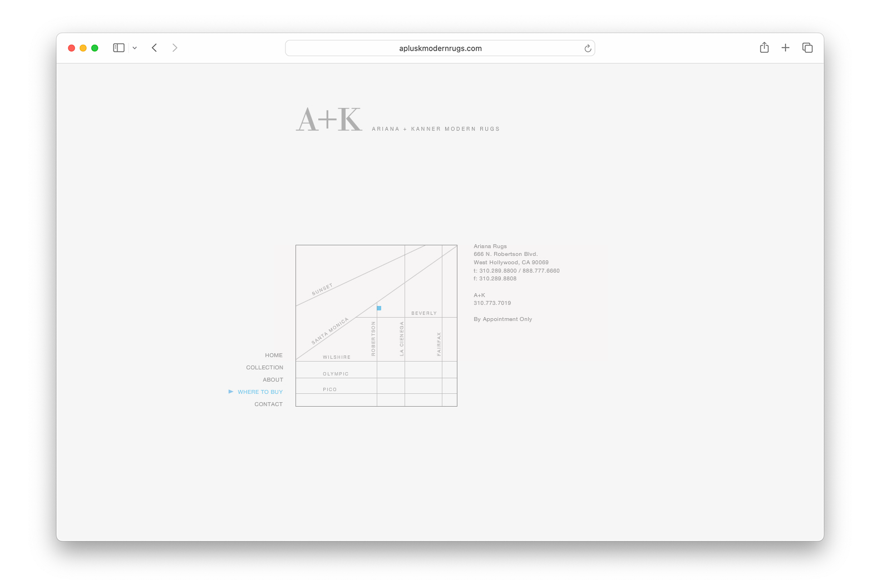
Task: Open the Share icon menu
Action: click(x=764, y=47)
